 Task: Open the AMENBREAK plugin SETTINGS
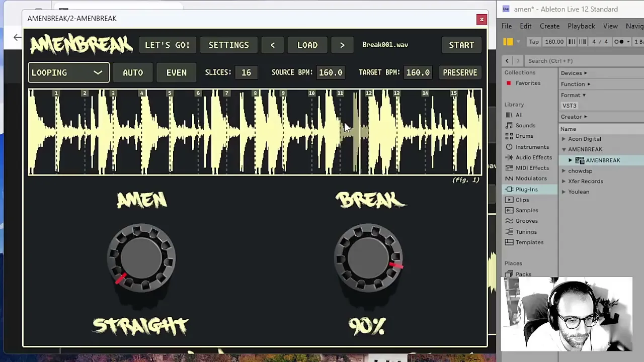point(228,45)
